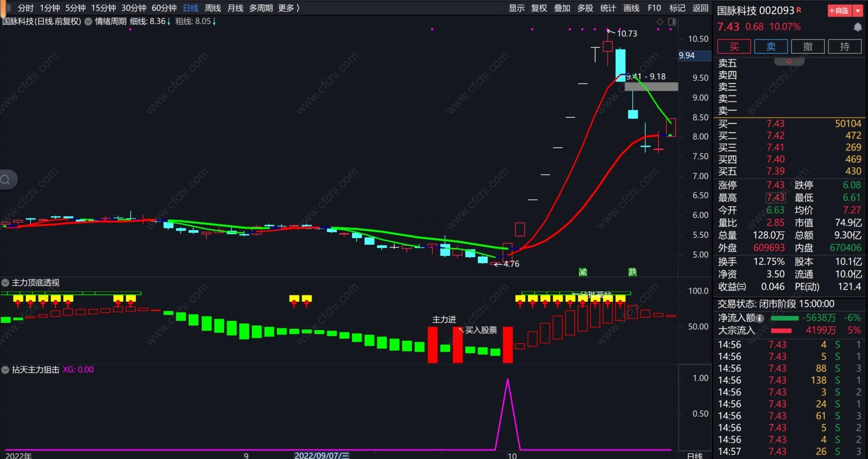Click the small panel icon left of 分时
Viewport: 868px width, 459px height.
pyautogui.click(x=7, y=8)
